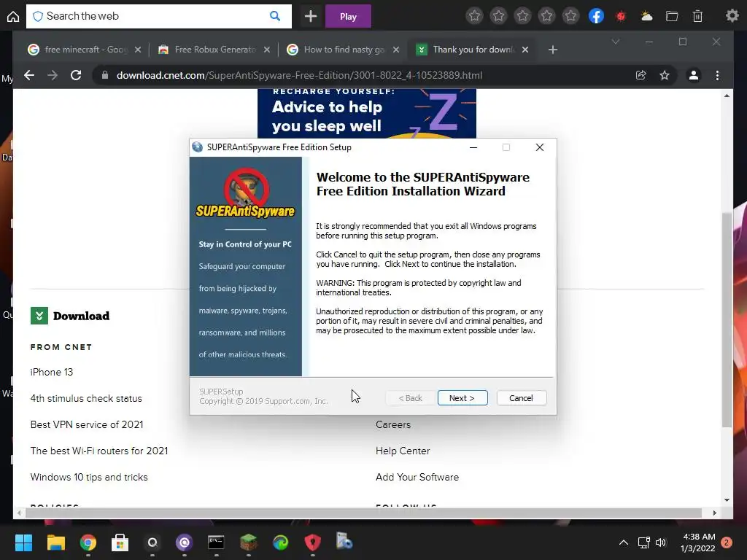This screenshot has height=560, width=747.
Task: Open the setup installer taskbar icon
Action: coord(344,542)
